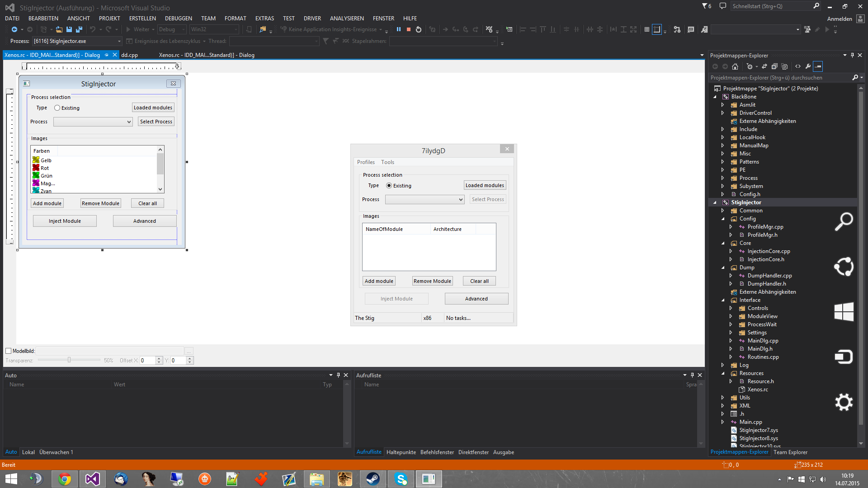
Task: Open the Win32 platform dropdown
Action: point(235,29)
